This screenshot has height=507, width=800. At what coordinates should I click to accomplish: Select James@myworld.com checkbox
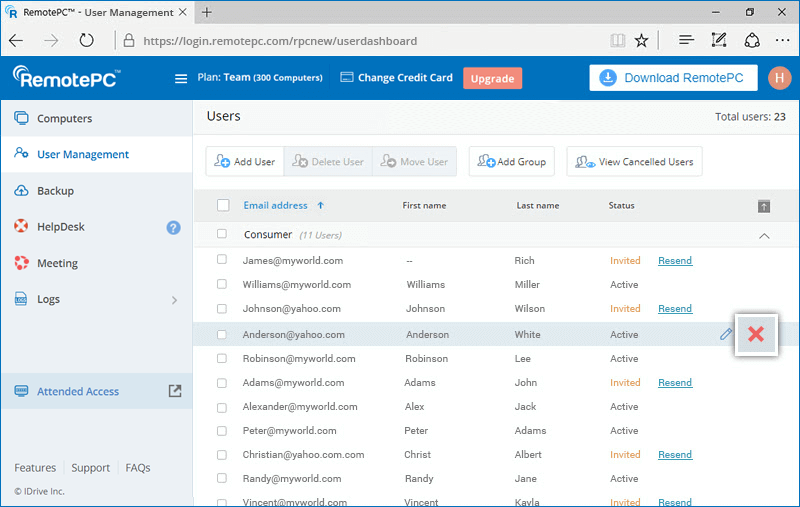pos(221,259)
